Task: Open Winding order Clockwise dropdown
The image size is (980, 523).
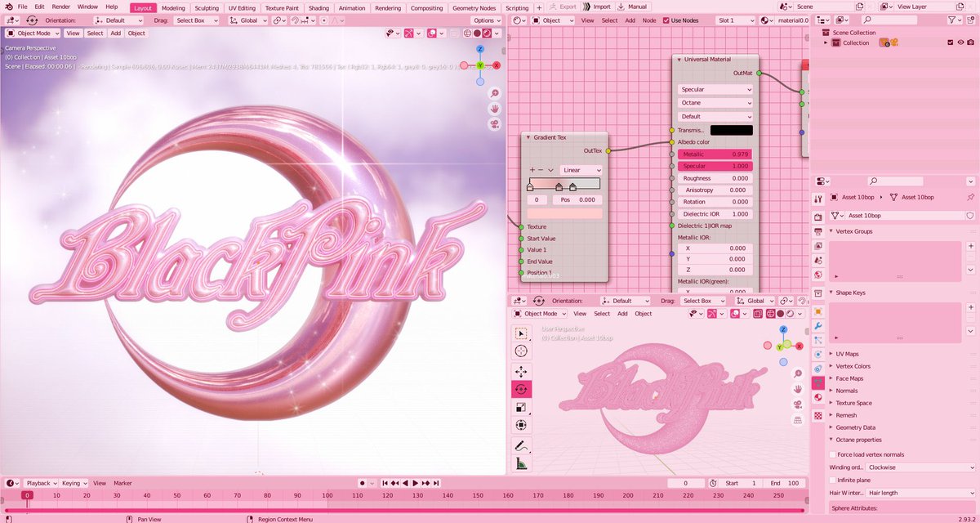Action: [921, 467]
